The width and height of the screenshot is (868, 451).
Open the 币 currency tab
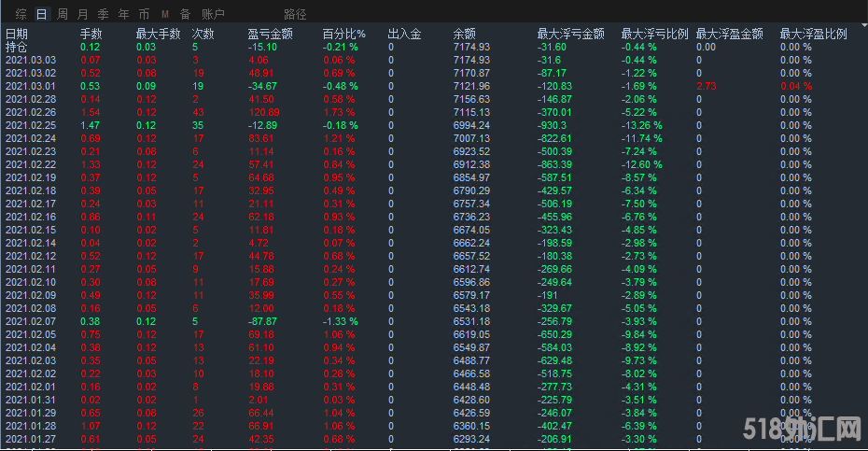pos(144,14)
